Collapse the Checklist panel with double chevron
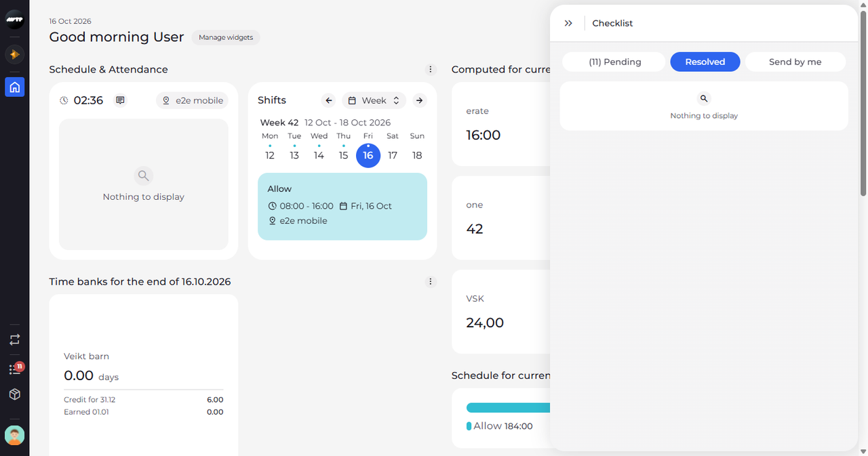 click(568, 23)
